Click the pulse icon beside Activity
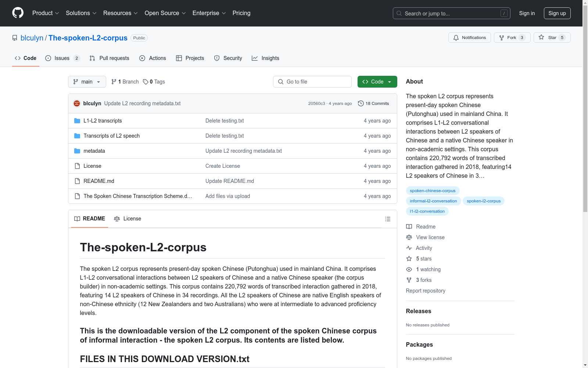The image size is (588, 368). coord(409,248)
